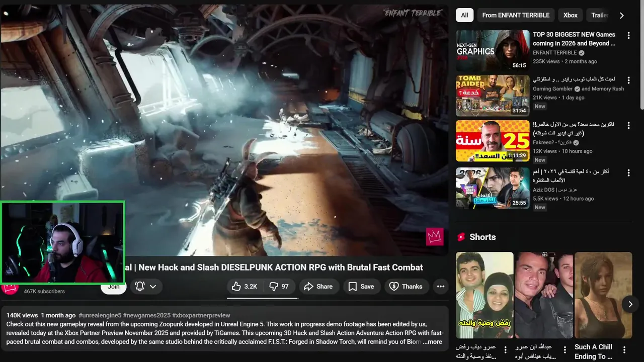
Task: Select the All filter chip
Action: [x=464, y=15]
